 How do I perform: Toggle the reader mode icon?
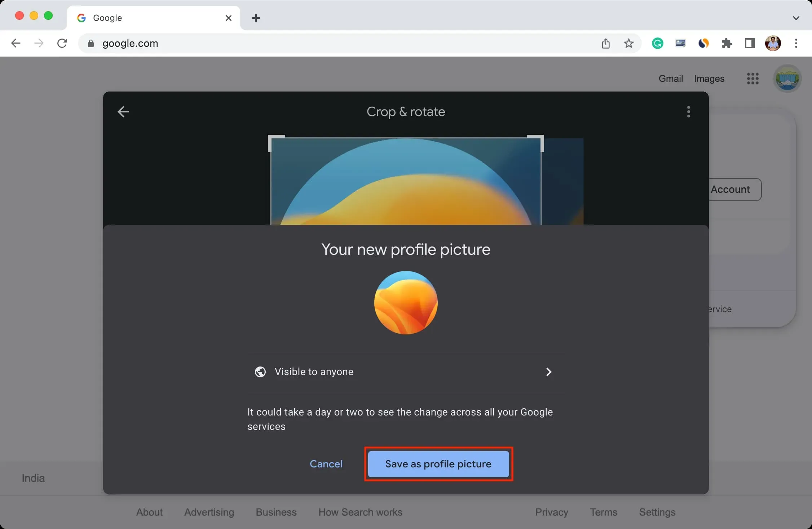coord(749,43)
